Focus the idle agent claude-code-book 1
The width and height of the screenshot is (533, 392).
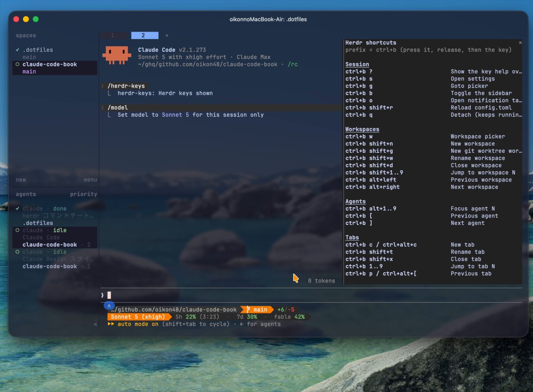(x=55, y=259)
